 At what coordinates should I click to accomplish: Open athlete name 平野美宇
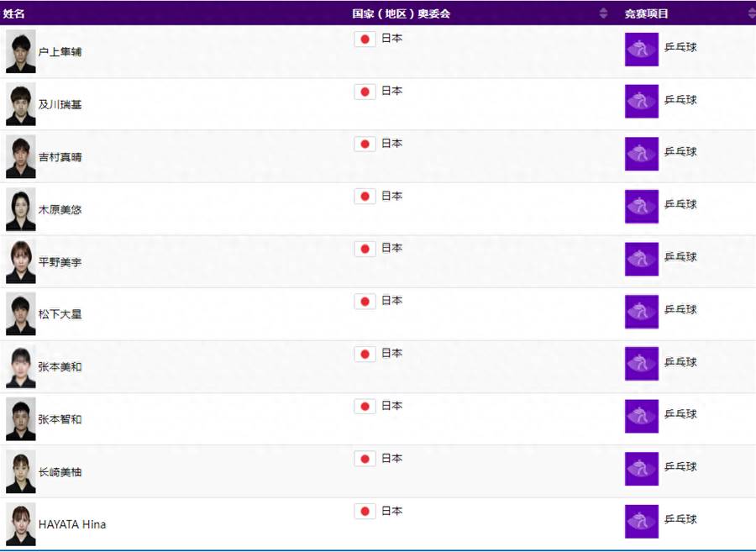60,262
